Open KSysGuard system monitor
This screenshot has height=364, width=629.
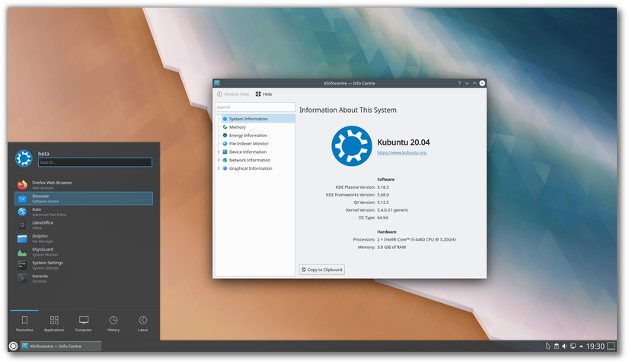point(43,251)
